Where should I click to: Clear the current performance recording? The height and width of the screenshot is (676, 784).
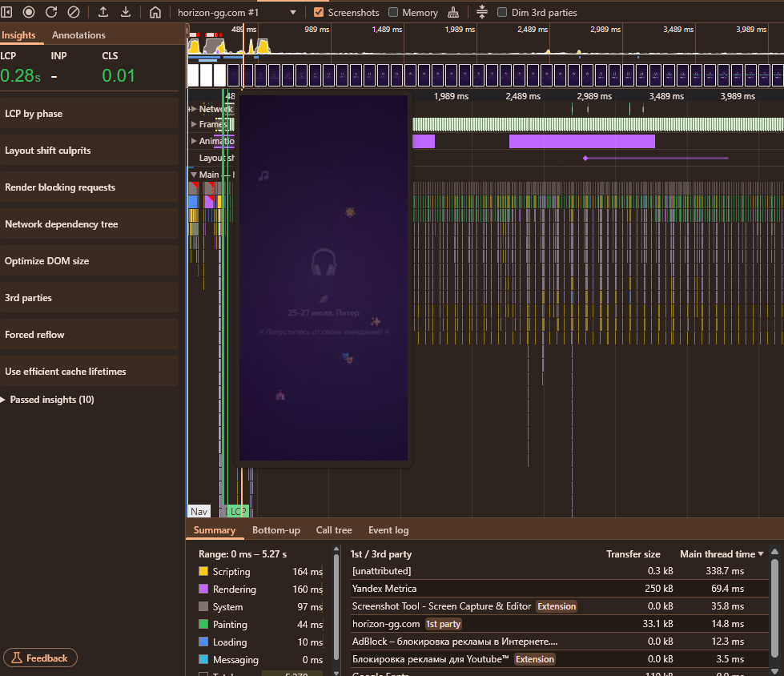(73, 12)
